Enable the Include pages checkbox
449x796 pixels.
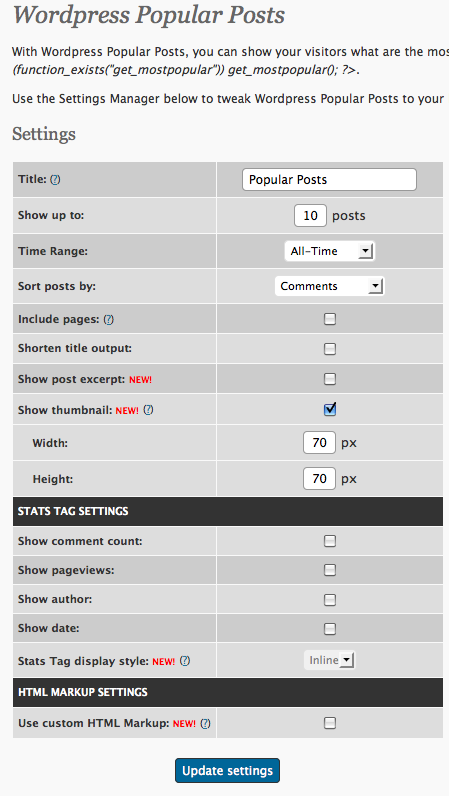click(330, 319)
